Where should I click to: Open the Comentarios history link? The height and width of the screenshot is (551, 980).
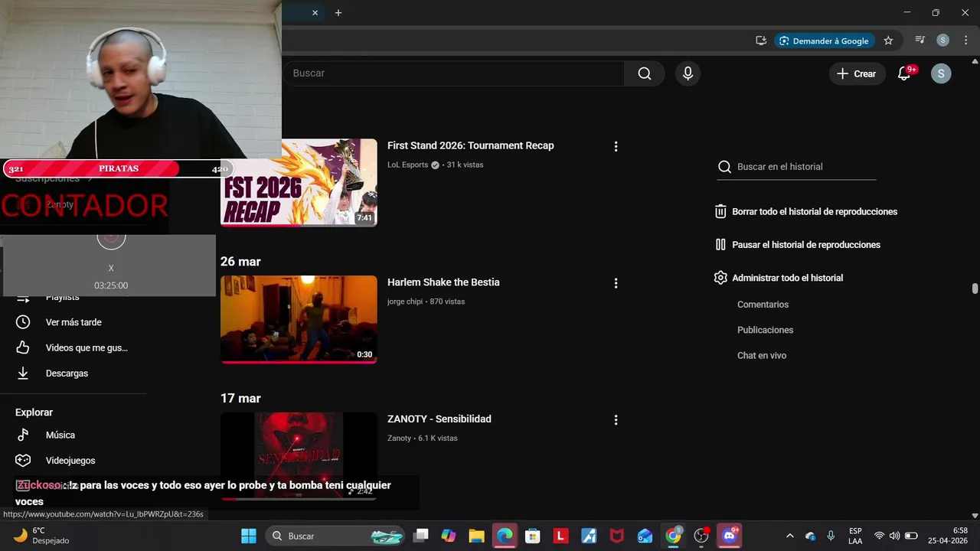click(763, 305)
